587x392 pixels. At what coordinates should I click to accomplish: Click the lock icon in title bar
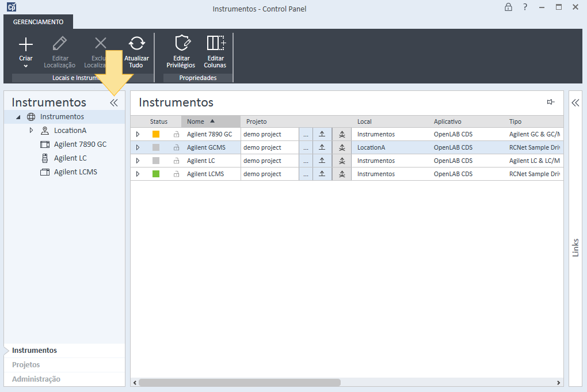508,7
